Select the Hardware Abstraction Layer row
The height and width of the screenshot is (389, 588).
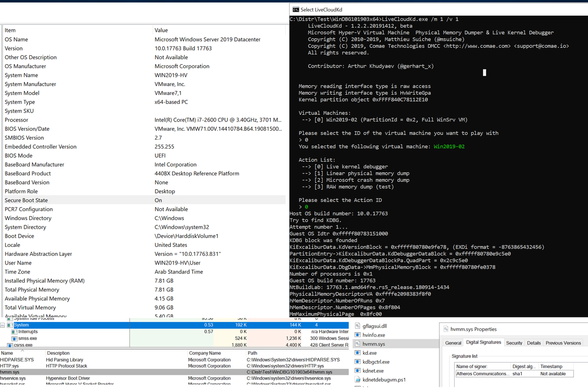(x=144, y=254)
